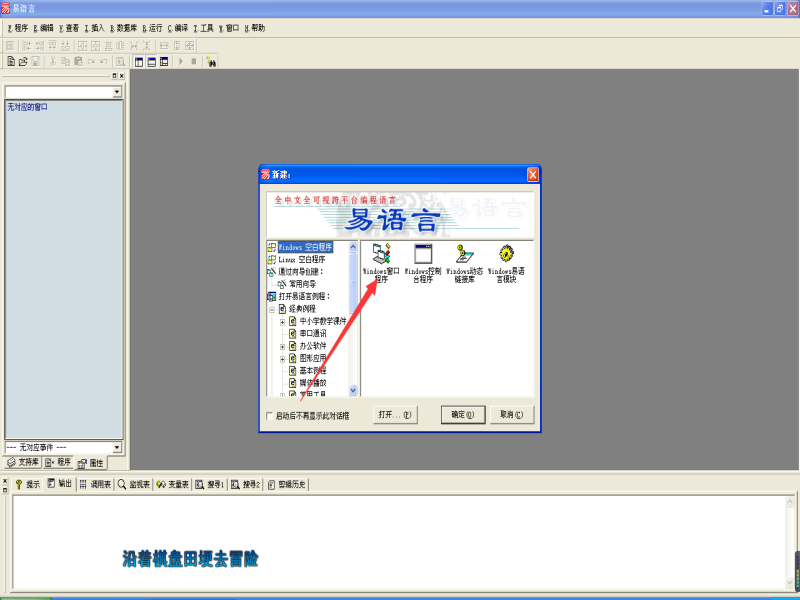
Task: Click the Cut scissors toolbar icon
Action: [x=53, y=62]
